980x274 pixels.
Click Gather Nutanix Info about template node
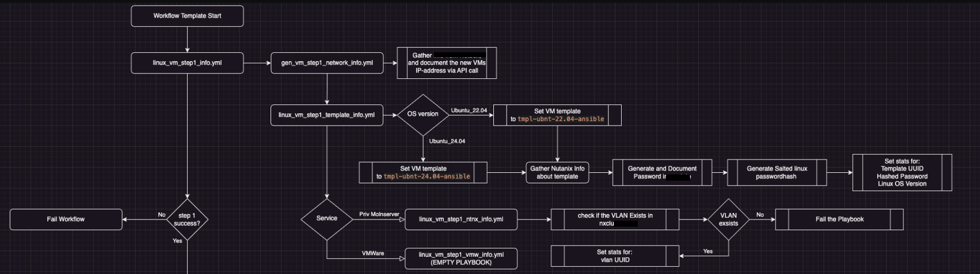(557, 172)
